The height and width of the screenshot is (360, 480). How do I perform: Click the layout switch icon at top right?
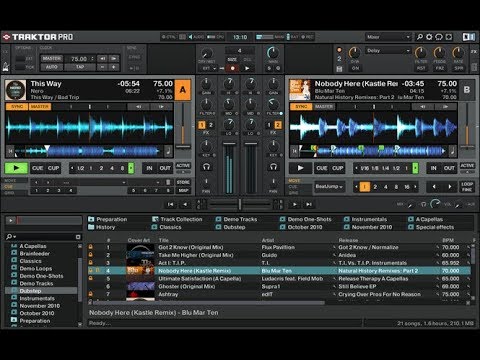coord(468,37)
